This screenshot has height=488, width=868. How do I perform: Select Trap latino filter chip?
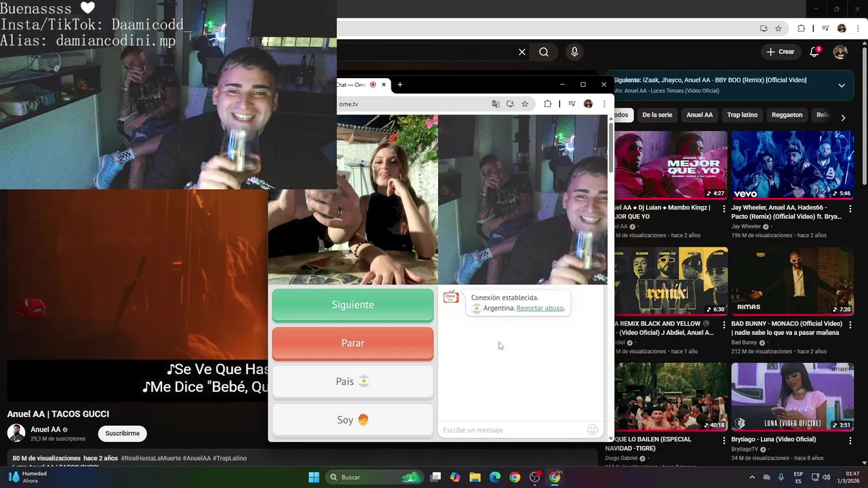743,115
